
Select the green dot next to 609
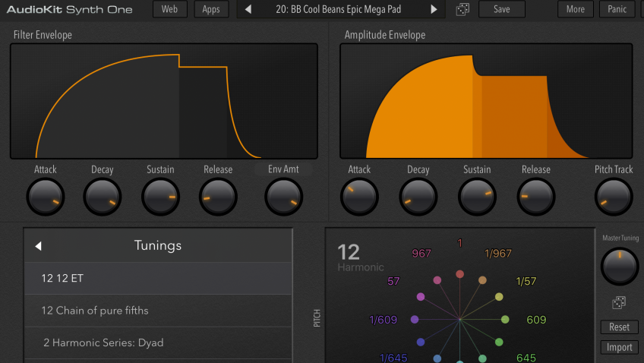coord(505,320)
